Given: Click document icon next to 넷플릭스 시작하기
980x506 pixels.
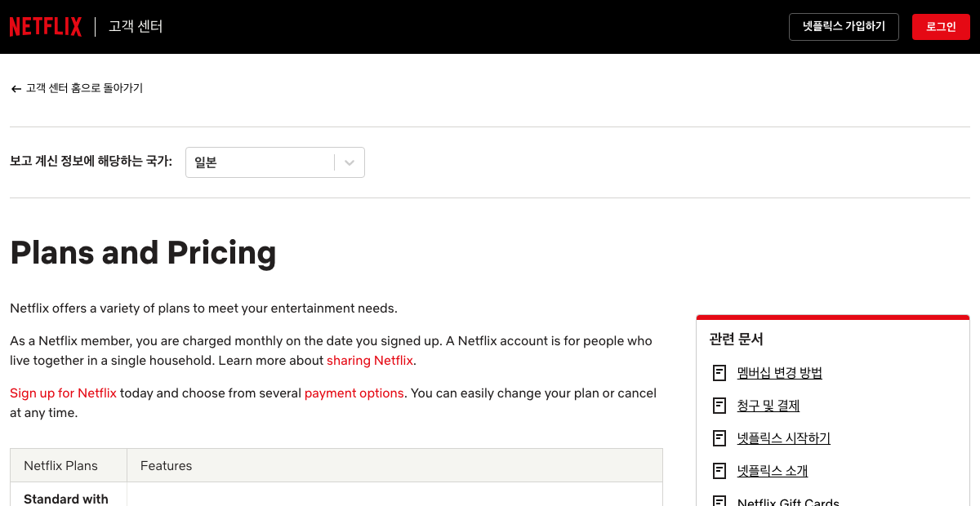Looking at the screenshot, I should pyautogui.click(x=719, y=438).
